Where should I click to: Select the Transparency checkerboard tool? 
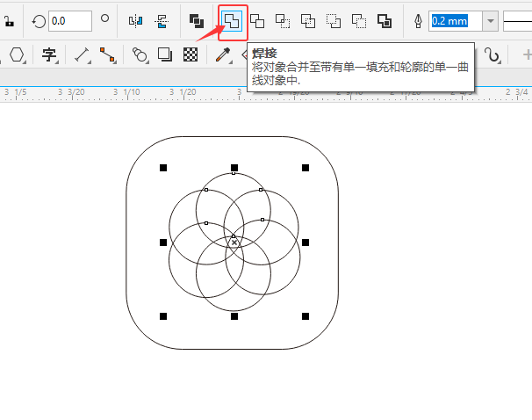click(191, 54)
